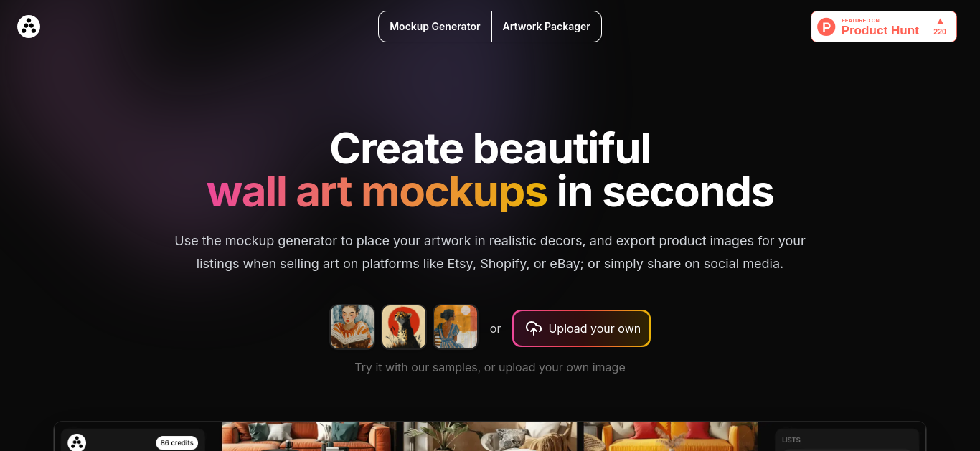980x451 pixels.
Task: Click the Upload your own button
Action: (581, 328)
